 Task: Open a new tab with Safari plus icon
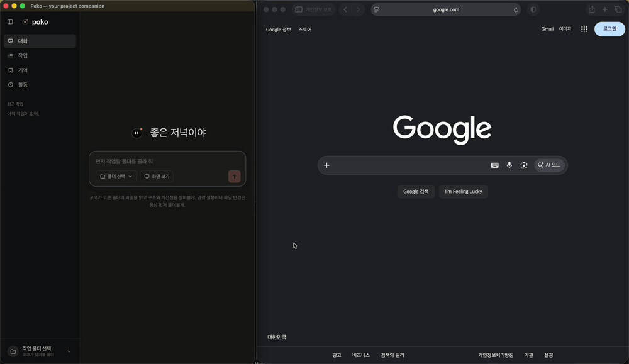[605, 9]
